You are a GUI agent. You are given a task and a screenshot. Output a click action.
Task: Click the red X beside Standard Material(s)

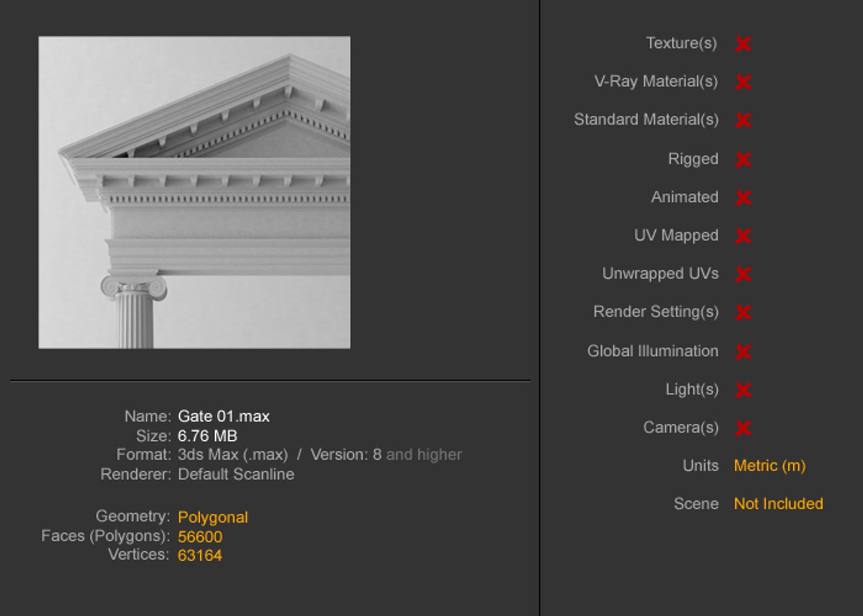tap(743, 120)
